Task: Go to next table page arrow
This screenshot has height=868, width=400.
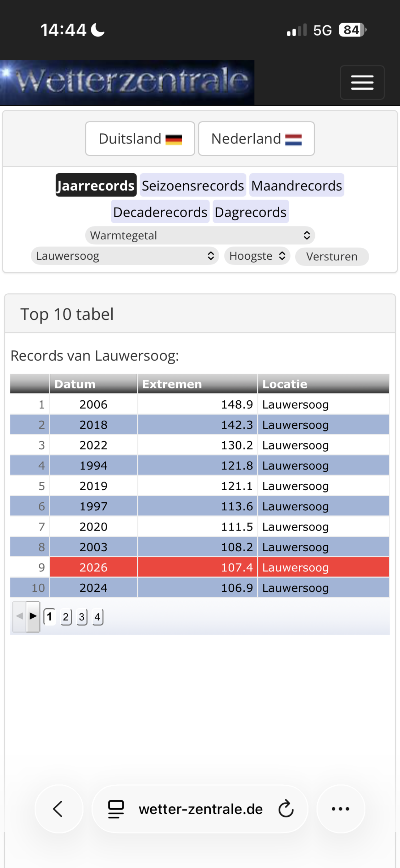Action: pyautogui.click(x=33, y=616)
